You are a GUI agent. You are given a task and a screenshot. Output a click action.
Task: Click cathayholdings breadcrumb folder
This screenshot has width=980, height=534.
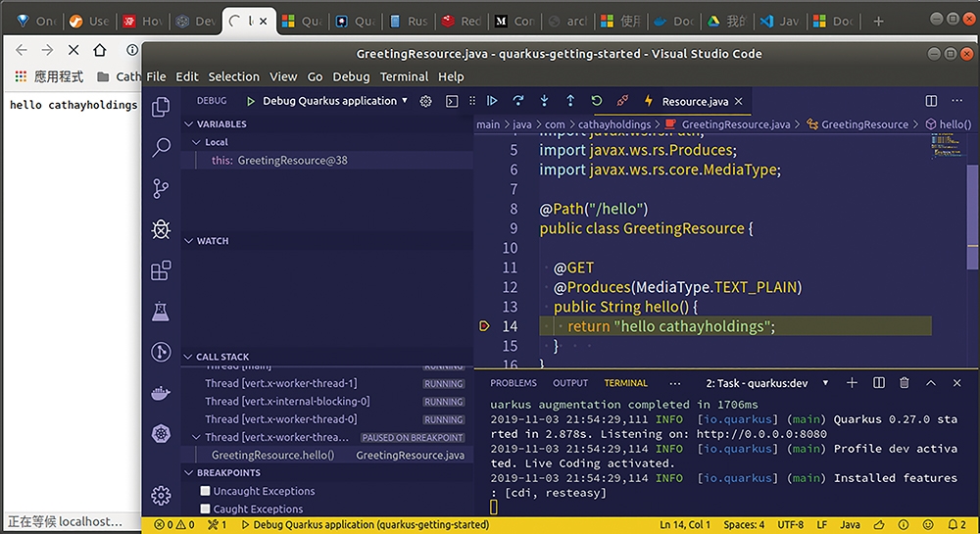click(x=614, y=124)
